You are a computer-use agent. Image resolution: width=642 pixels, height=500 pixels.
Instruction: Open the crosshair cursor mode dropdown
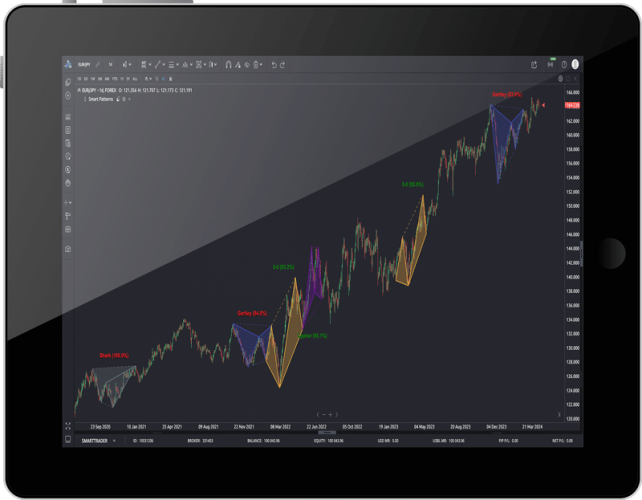(x=68, y=203)
